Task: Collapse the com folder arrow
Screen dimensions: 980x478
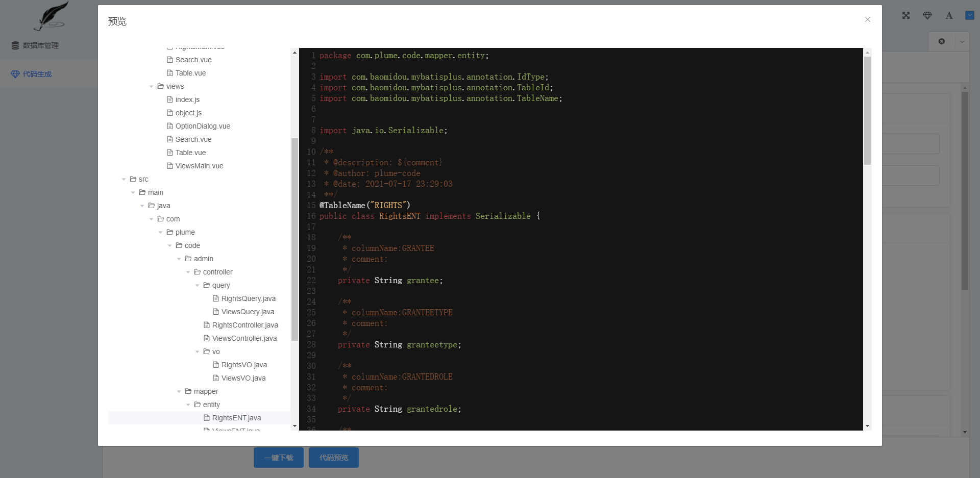Action: pos(151,219)
